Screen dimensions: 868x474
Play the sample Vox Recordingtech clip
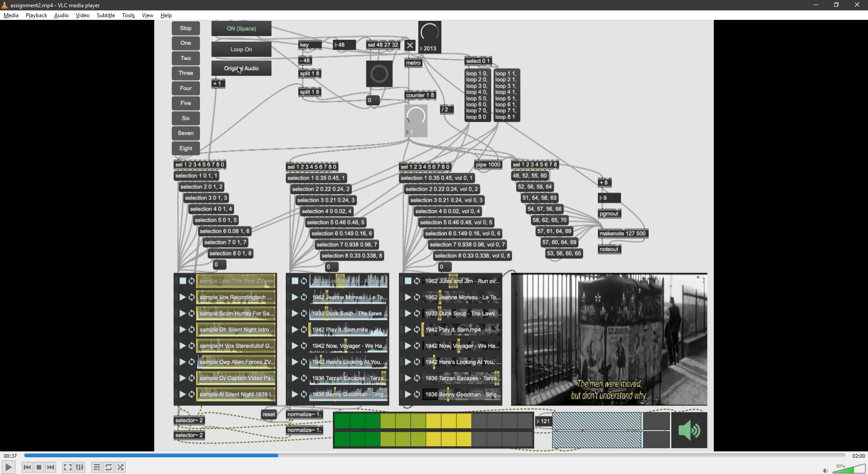coord(182,297)
